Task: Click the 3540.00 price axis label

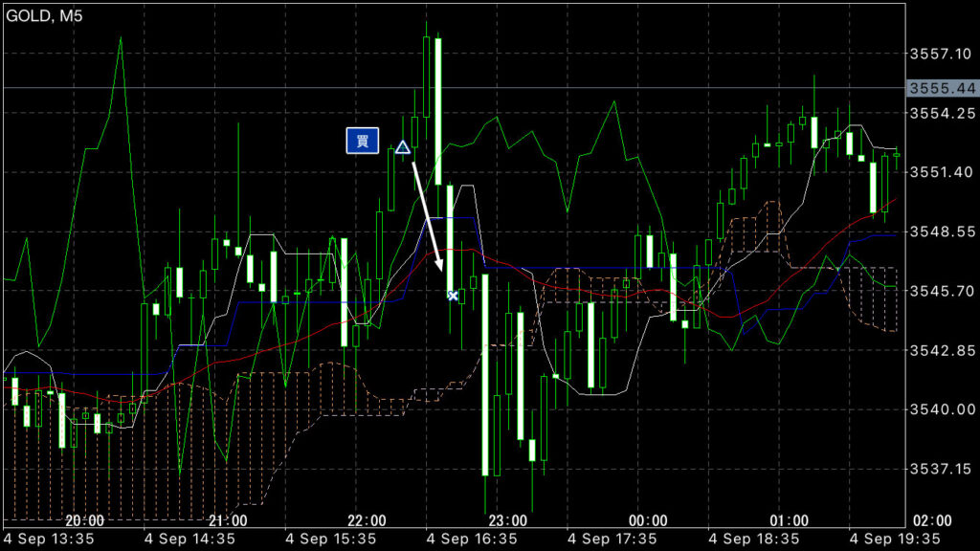Action: (938, 409)
